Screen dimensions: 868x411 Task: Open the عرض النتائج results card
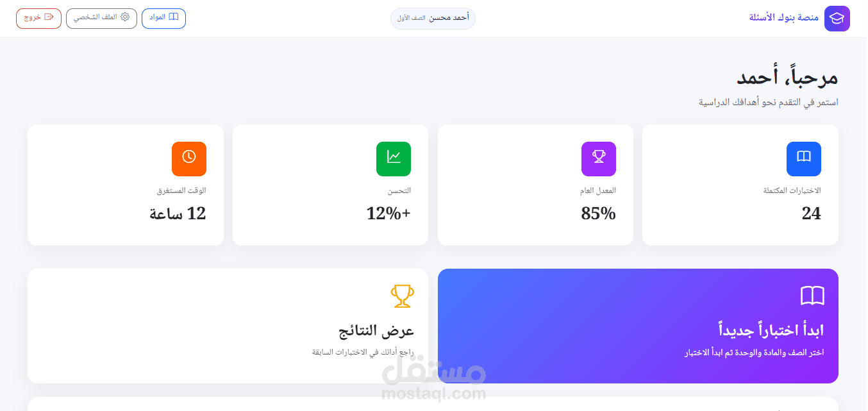point(228,326)
